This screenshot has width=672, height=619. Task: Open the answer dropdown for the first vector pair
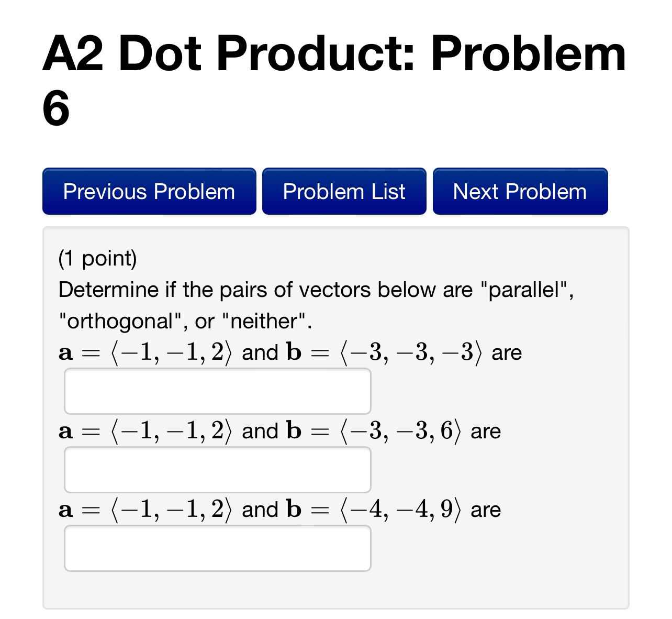217,391
